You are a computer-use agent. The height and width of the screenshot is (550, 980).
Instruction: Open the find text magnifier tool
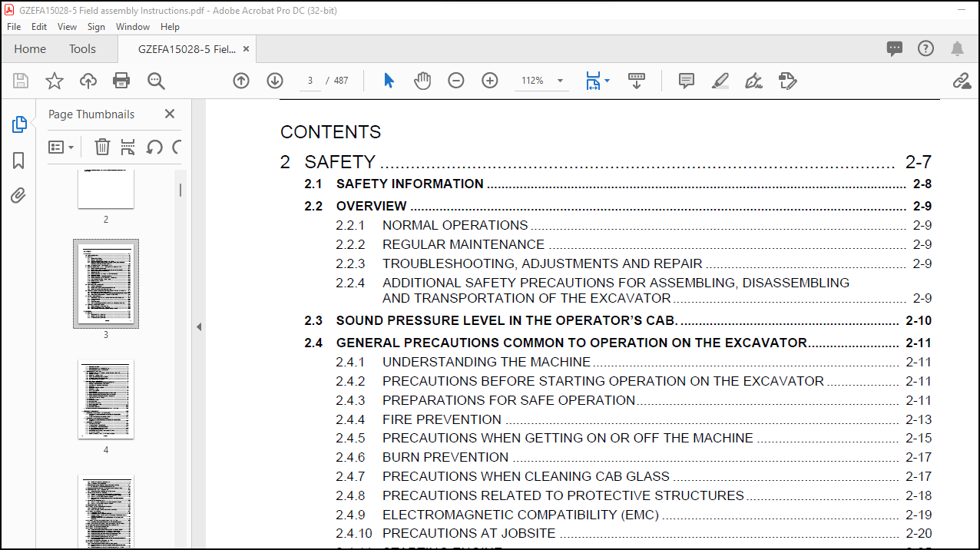click(156, 81)
